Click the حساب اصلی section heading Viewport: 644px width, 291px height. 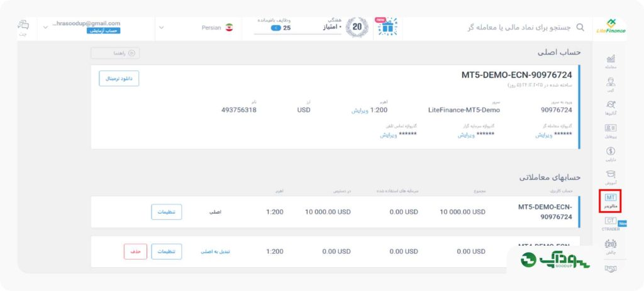[559, 53]
